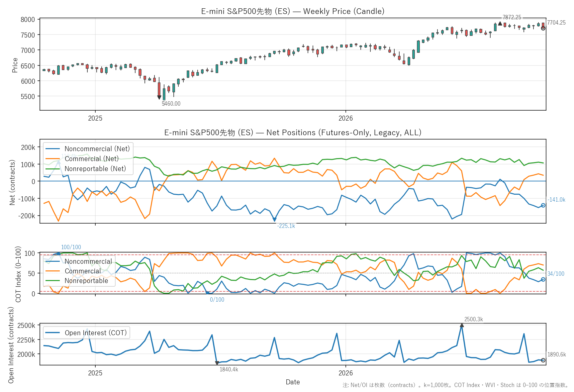Image resolution: width=574 pixels, height=392 pixels.
Task: Click the 8000 tick on the price axis
Action: tap(28, 20)
